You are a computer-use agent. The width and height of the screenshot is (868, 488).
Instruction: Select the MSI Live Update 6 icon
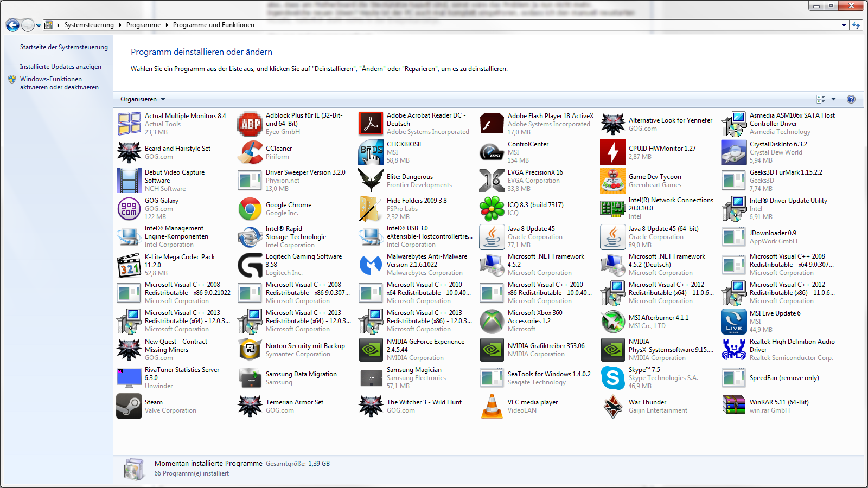pyautogui.click(x=734, y=322)
